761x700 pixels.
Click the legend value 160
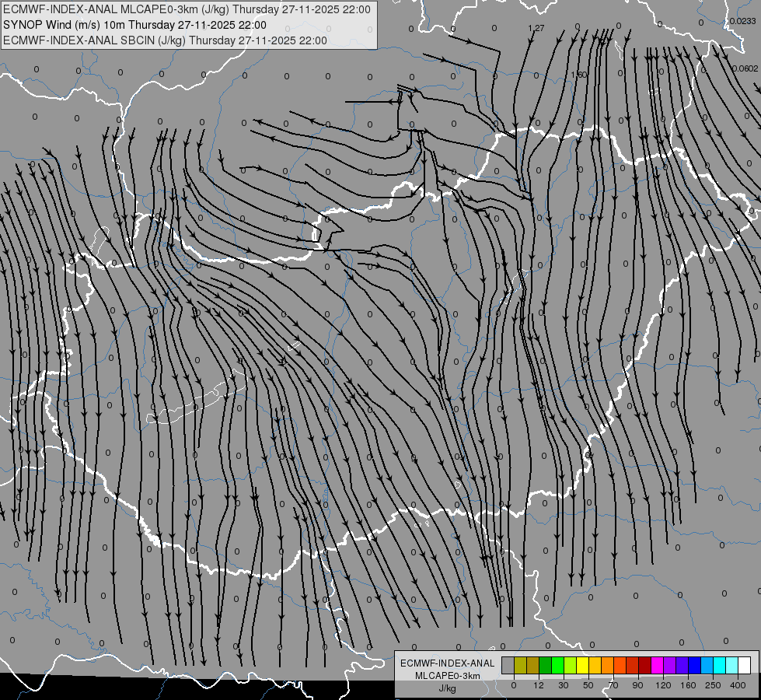[x=688, y=685]
